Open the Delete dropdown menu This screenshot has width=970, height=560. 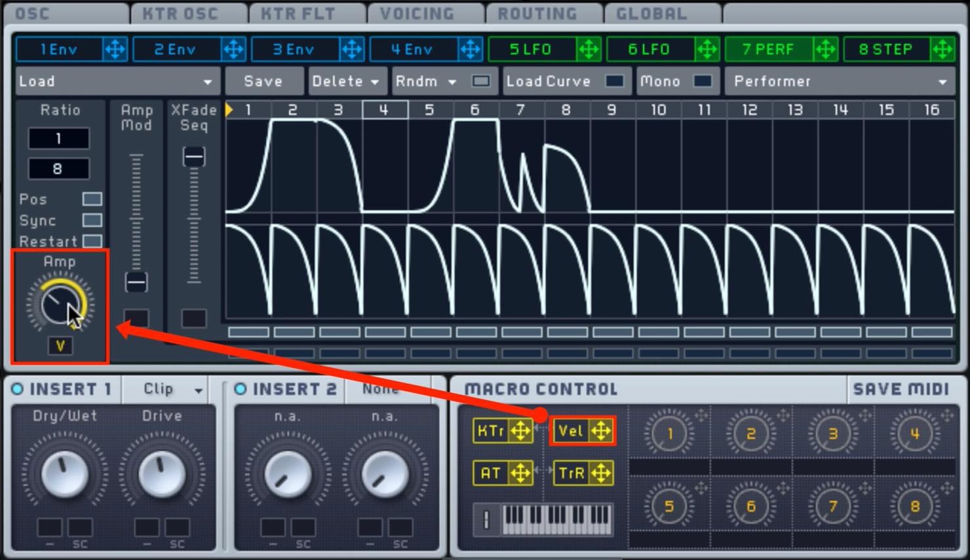click(346, 81)
